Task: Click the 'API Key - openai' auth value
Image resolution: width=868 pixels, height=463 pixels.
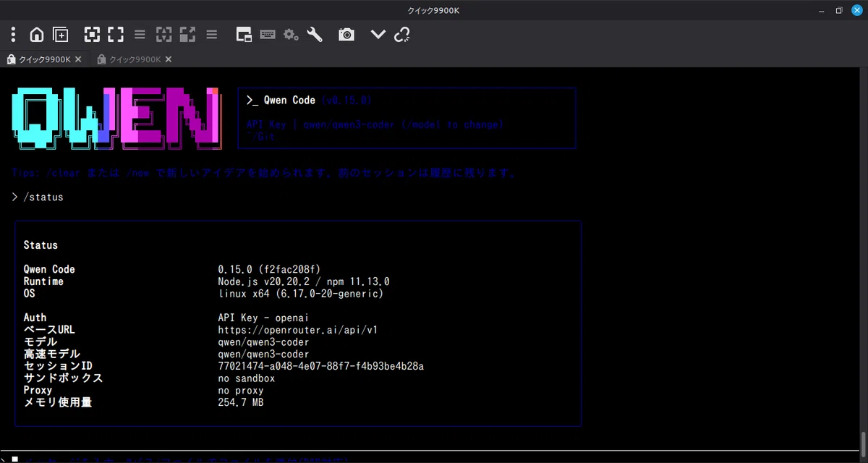Action: tap(263, 318)
